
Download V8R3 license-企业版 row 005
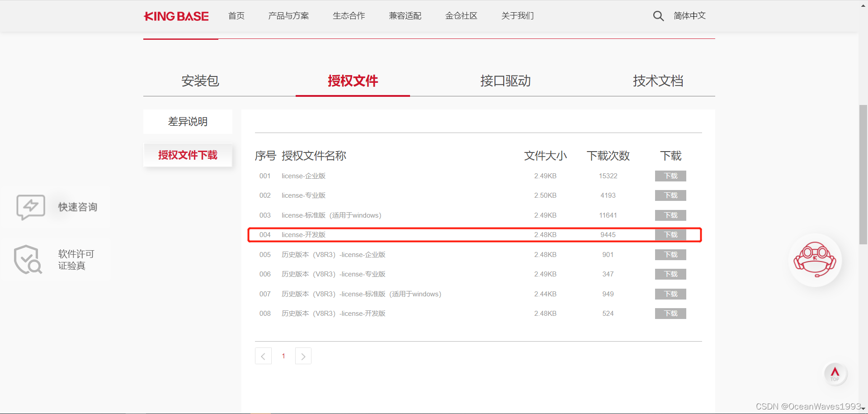pos(670,255)
